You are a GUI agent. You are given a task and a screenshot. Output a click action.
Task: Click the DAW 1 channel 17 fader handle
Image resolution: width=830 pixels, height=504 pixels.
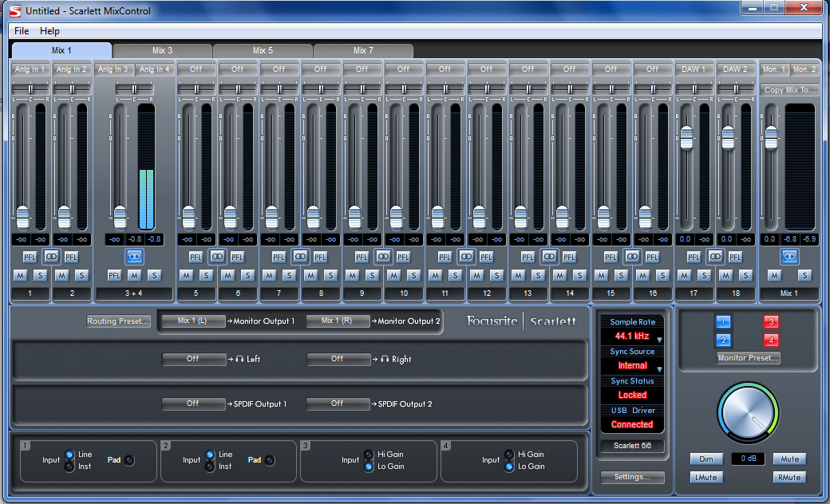coord(686,139)
